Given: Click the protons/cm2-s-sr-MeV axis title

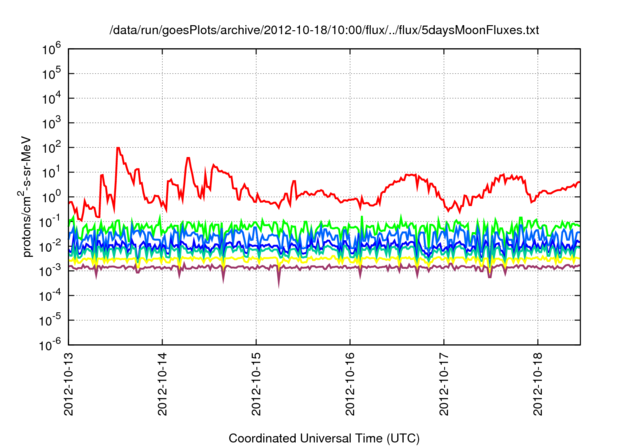Looking at the screenshot, I should (25, 195).
